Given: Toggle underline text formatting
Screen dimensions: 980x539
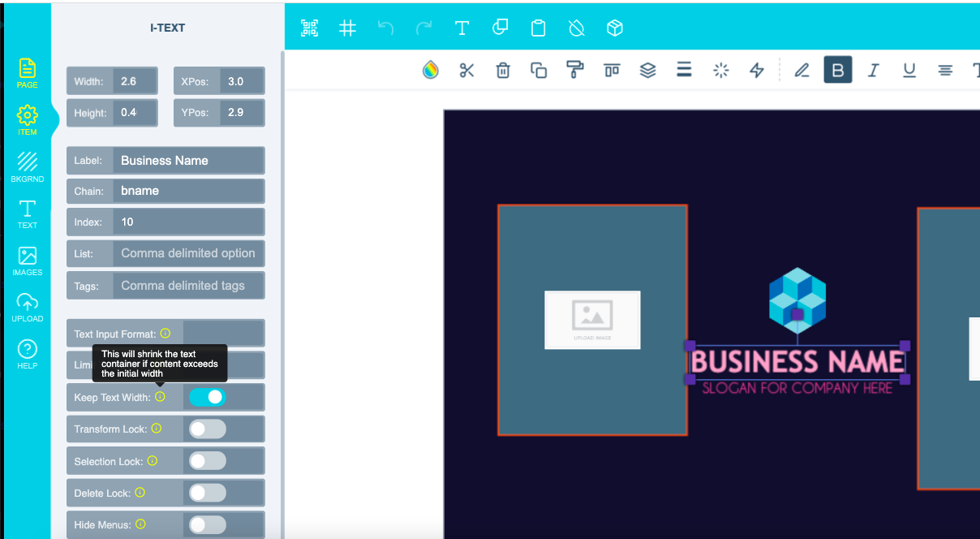Looking at the screenshot, I should coord(909,70).
